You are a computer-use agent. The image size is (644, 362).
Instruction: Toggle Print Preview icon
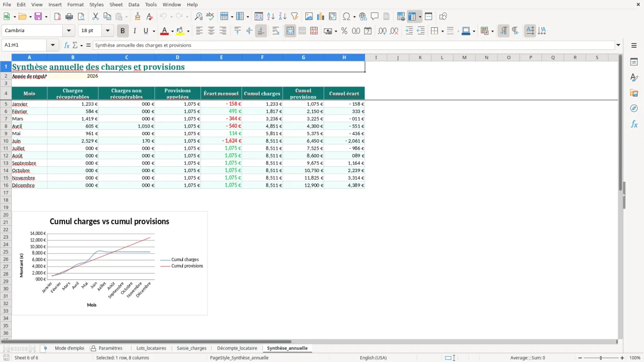pos(81,17)
